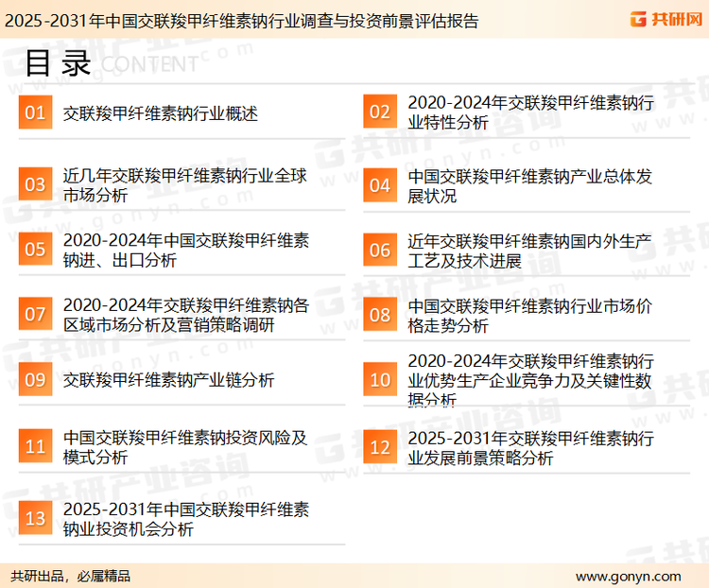
Task: Select chapter 交联羧甲纤维素钠行业概述
Action: (x=160, y=113)
